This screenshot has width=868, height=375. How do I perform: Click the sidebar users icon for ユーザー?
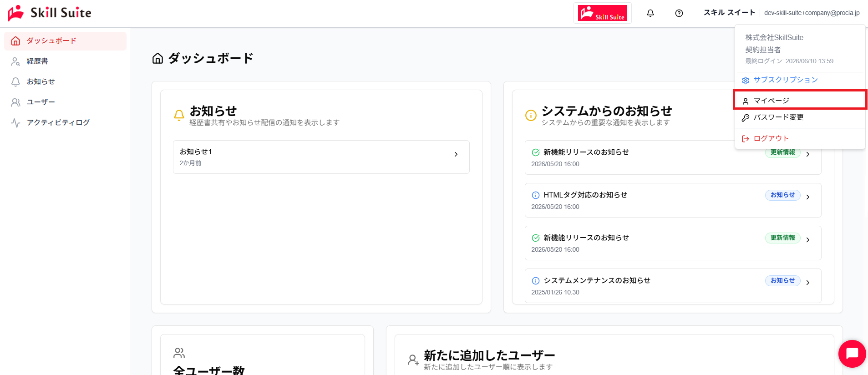point(15,102)
